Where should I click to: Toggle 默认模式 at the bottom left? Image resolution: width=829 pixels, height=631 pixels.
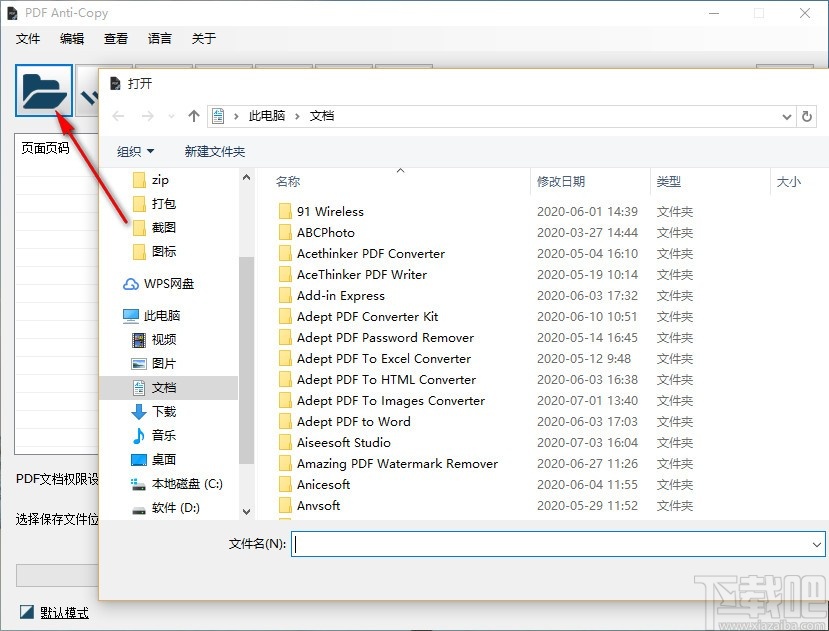pos(55,612)
